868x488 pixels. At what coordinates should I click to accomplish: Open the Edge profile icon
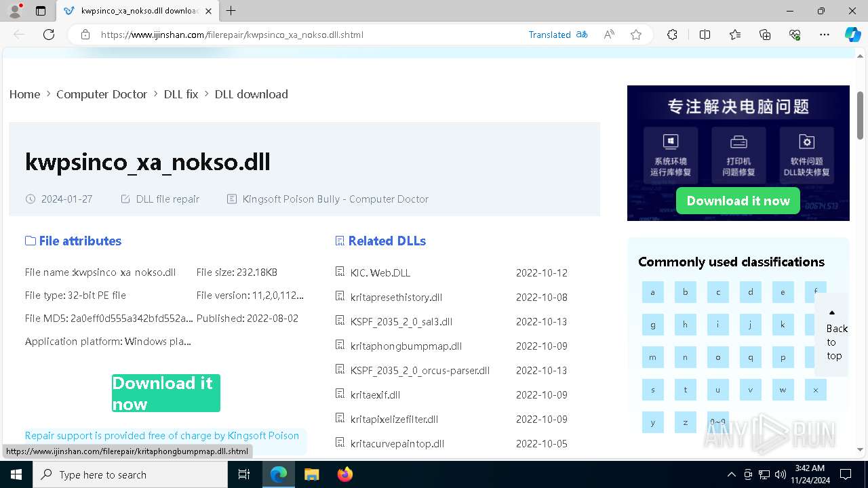tap(15, 11)
